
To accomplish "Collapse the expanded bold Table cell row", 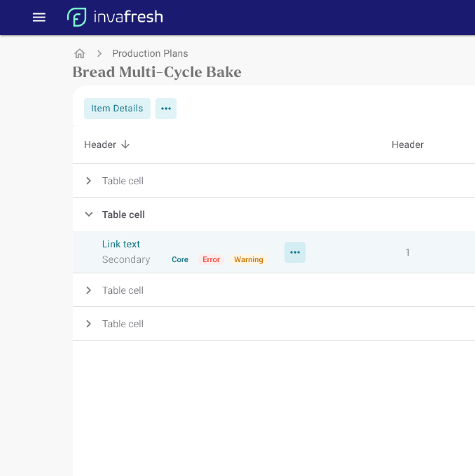I will point(88,215).
